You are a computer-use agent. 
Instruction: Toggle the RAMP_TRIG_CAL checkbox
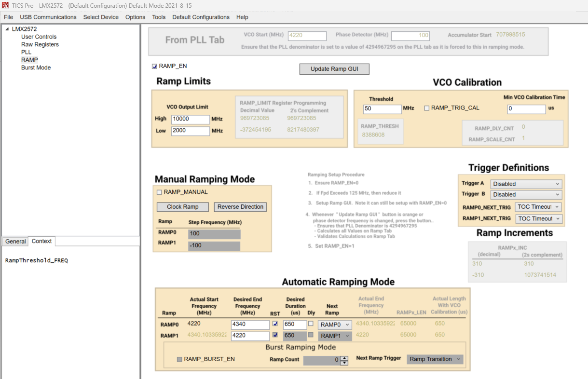tap(426, 108)
